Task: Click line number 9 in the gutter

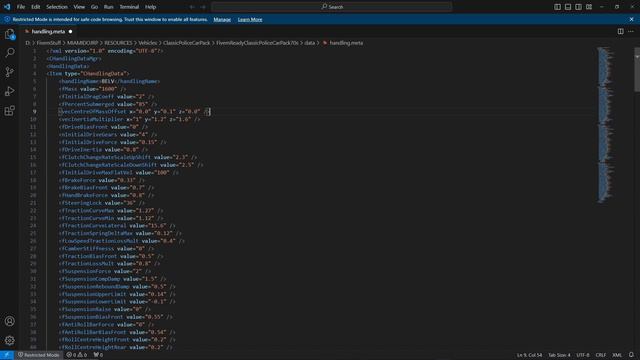Action: pyautogui.click(x=34, y=111)
